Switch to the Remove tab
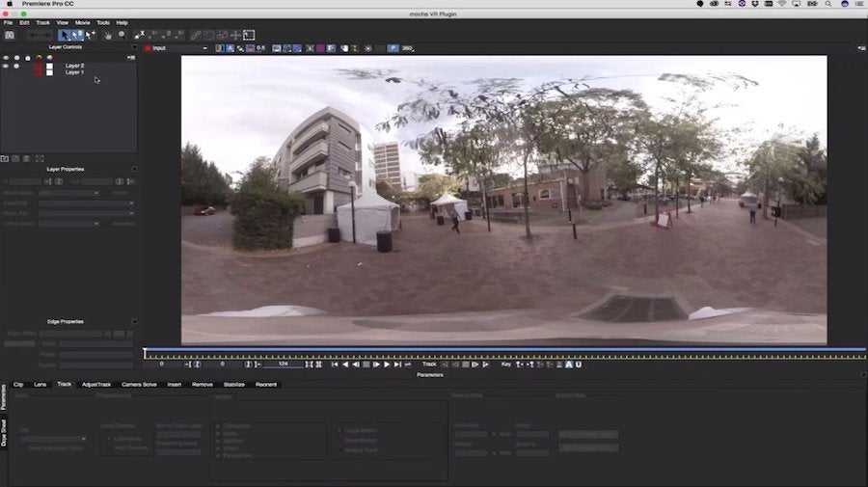868x487 pixels. pos(203,384)
